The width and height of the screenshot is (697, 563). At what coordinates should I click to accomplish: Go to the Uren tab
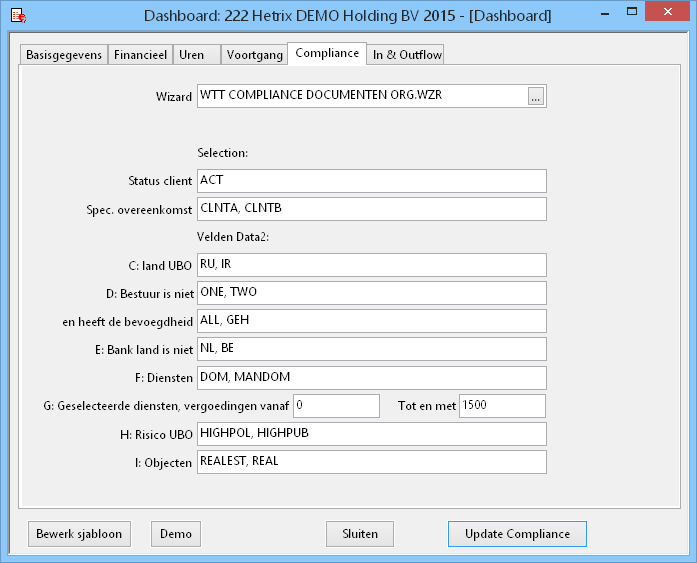point(196,55)
